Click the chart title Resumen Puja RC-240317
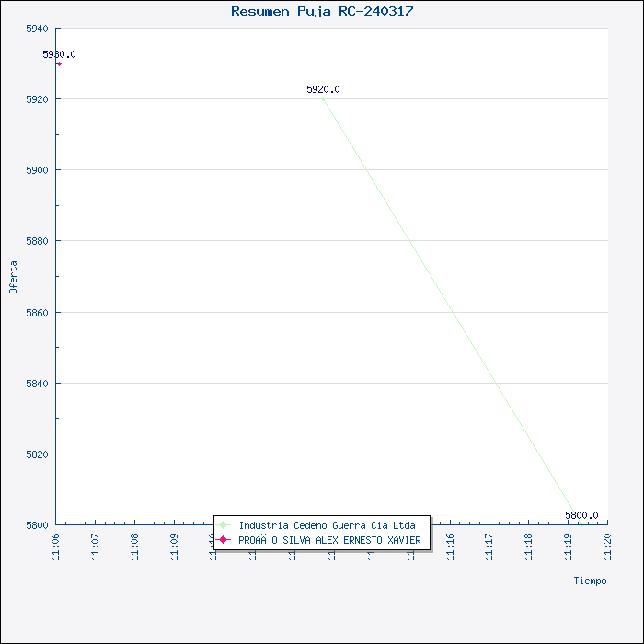Image resolution: width=644 pixels, height=644 pixels. click(x=322, y=11)
